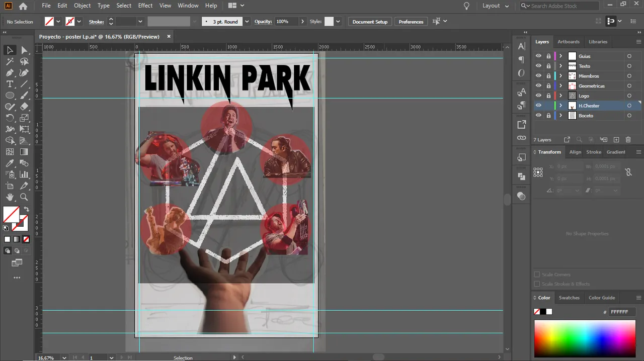Viewport: 644px width, 361px height.
Task: Open the Home screen icon
Action: coord(23,6)
